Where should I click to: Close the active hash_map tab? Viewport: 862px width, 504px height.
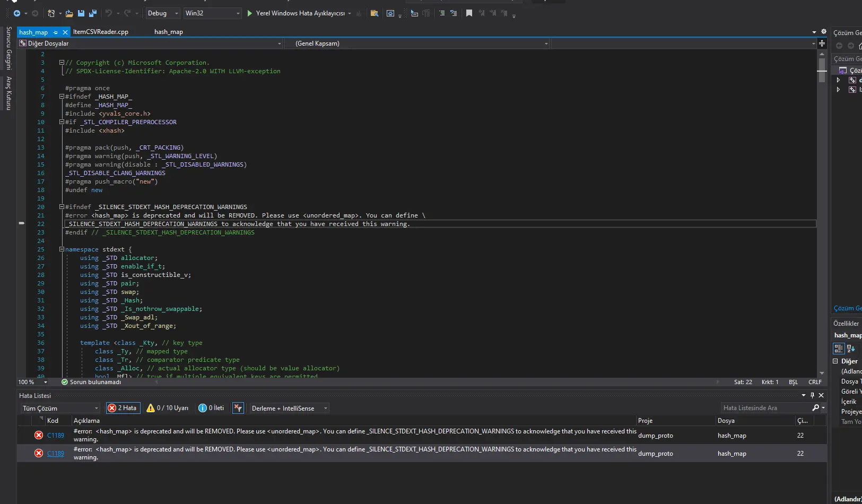click(65, 32)
